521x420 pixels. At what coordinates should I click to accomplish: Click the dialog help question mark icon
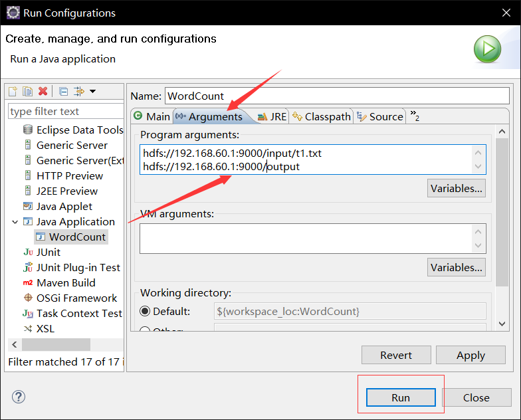[x=18, y=397]
